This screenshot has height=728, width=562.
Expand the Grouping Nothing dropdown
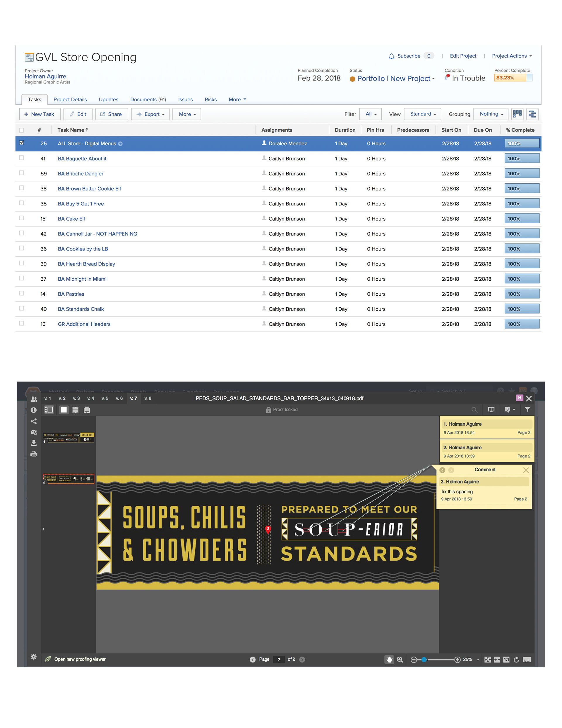click(491, 114)
